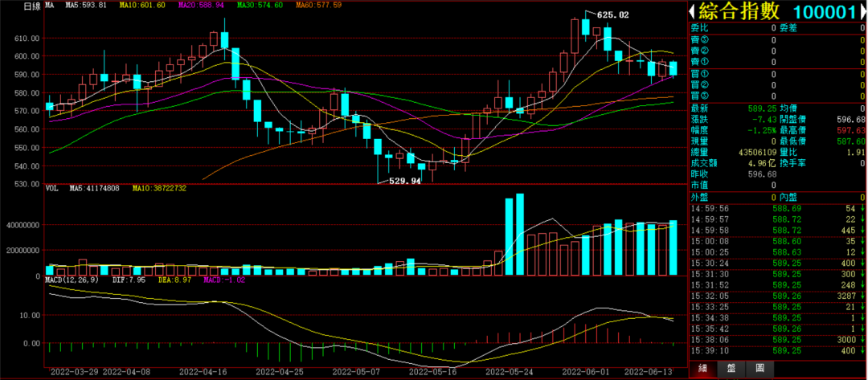Click the 內盤 label
This screenshot has height=380, width=868.
[x=788, y=196]
